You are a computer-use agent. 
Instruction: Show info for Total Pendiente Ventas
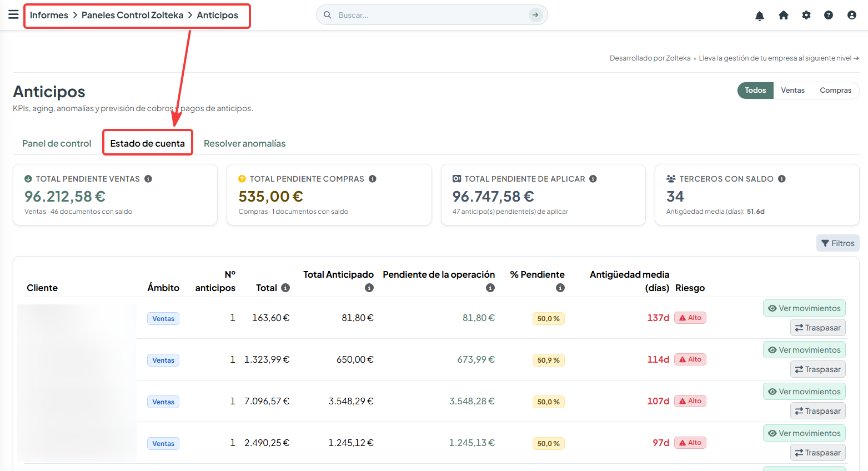[x=148, y=179]
